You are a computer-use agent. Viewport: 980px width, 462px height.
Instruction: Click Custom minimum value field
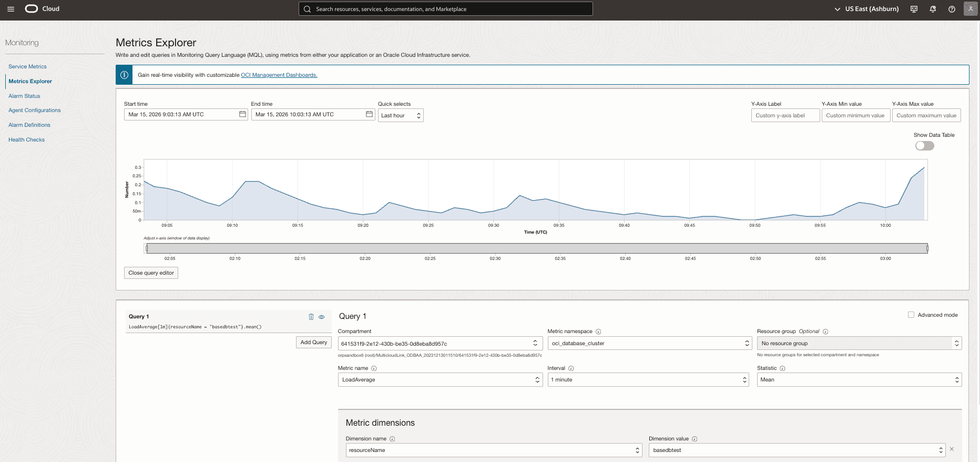click(856, 115)
